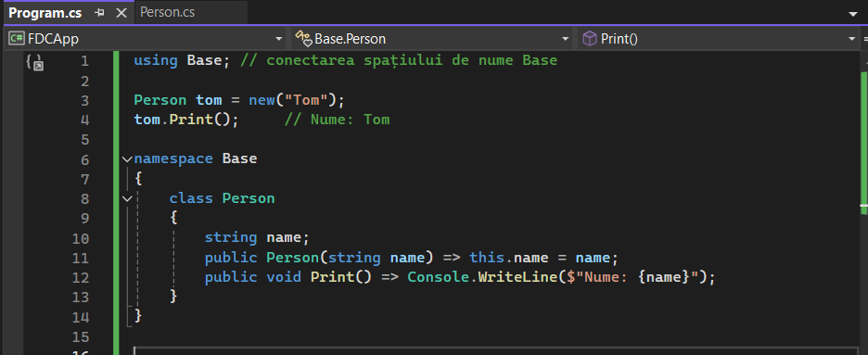Click the method cube icon beside Print()

click(590, 39)
